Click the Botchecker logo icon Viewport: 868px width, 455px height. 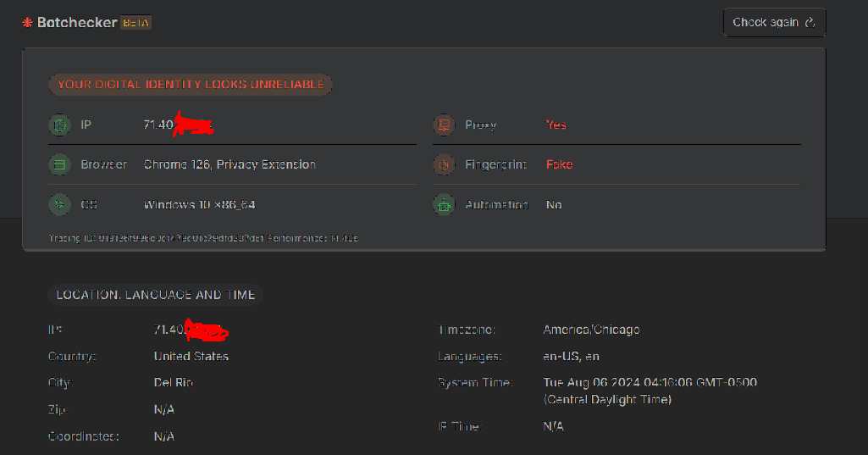tap(28, 22)
